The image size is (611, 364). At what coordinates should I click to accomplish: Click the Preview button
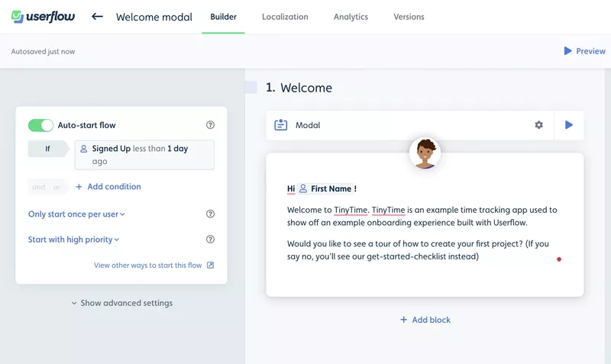[x=584, y=51]
